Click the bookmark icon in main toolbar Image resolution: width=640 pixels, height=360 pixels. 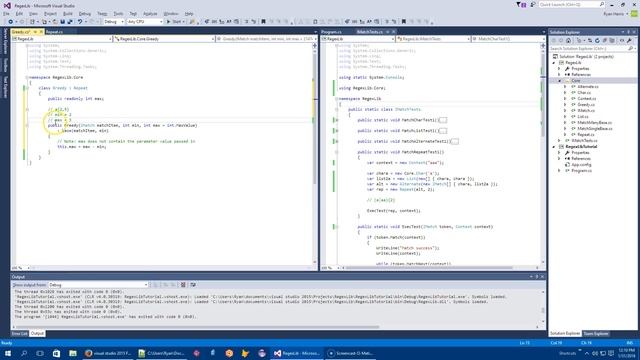click(x=263, y=22)
